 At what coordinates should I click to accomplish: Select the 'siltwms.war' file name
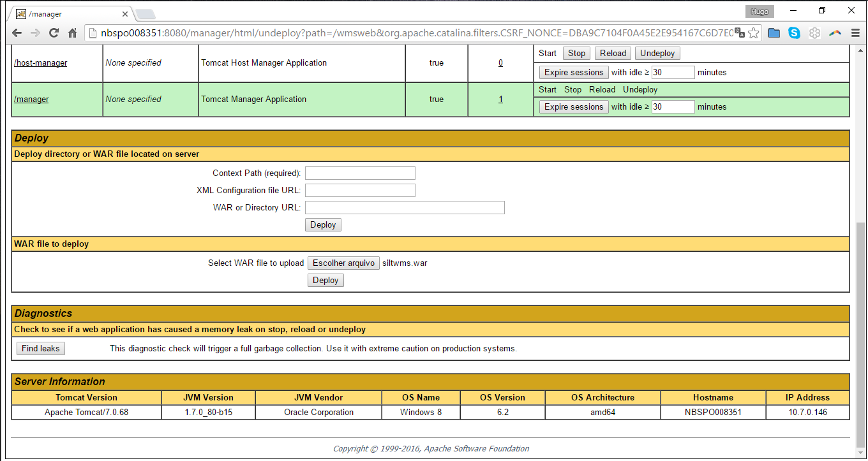(x=405, y=263)
